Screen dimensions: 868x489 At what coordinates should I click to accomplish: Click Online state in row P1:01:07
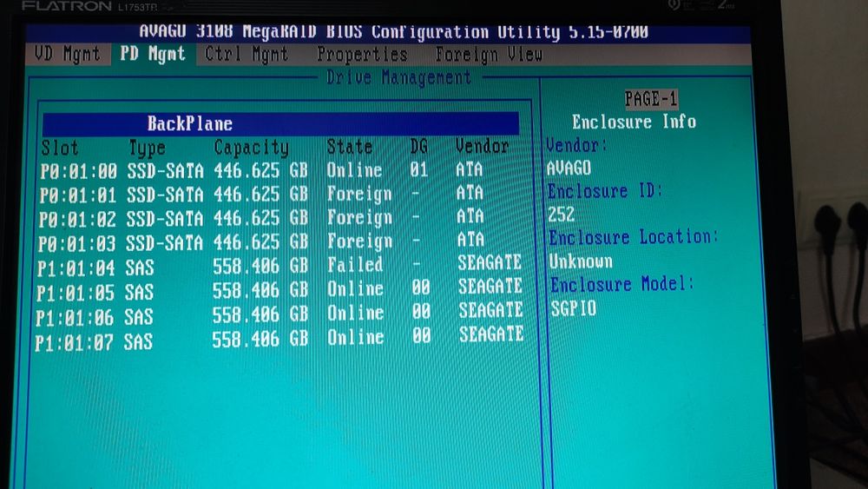(x=355, y=337)
